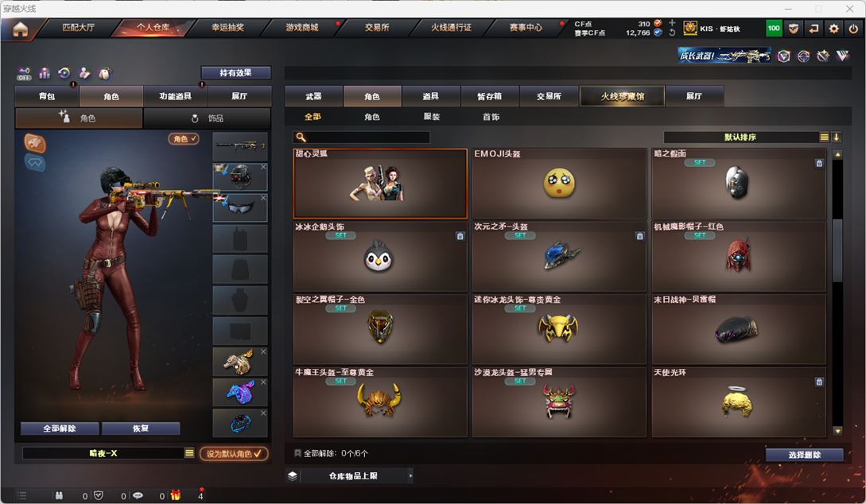
Task: Open 游戏商城 in top navigation
Action: coord(302,28)
